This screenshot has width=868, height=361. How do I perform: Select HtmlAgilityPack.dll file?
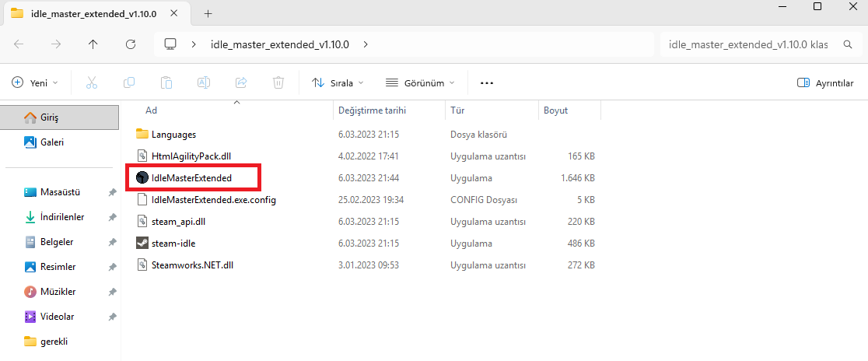click(191, 156)
